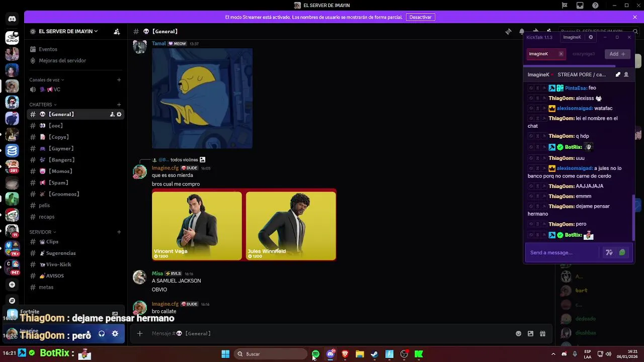Switch to crazyniga3 tab in KickTalk

(x=584, y=54)
